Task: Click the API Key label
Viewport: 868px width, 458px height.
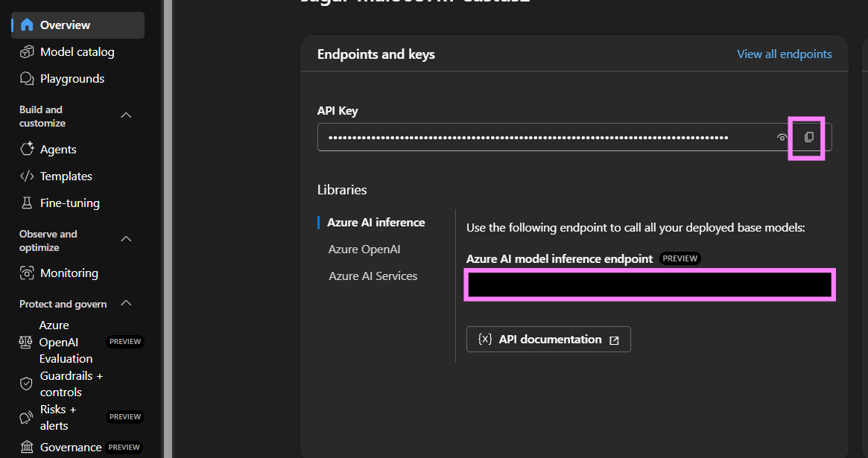Action: [338, 111]
